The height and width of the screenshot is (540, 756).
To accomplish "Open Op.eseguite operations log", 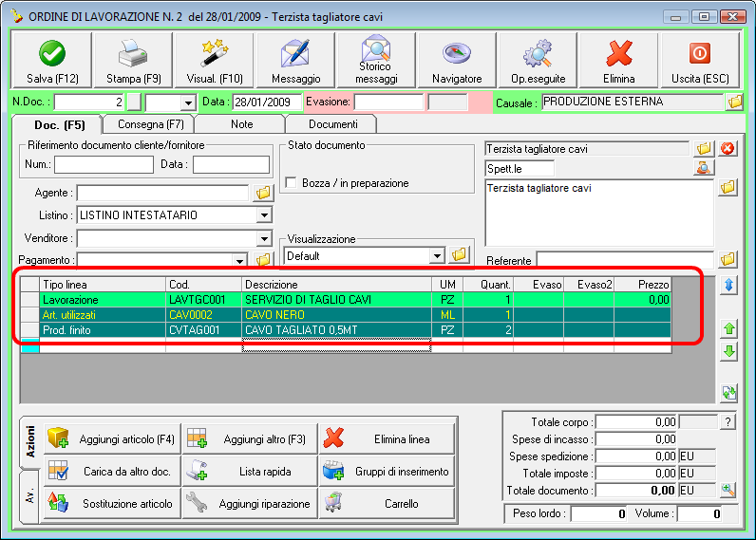I will coord(539,61).
